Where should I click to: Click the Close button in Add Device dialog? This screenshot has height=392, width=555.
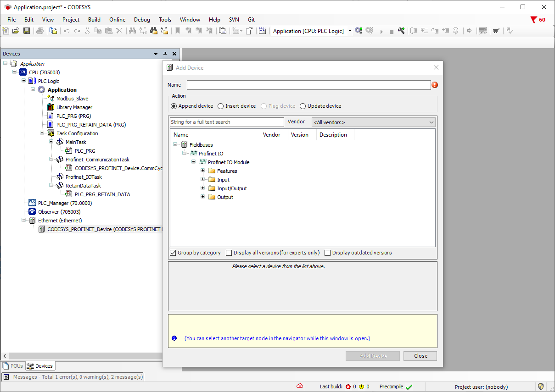[420, 356]
